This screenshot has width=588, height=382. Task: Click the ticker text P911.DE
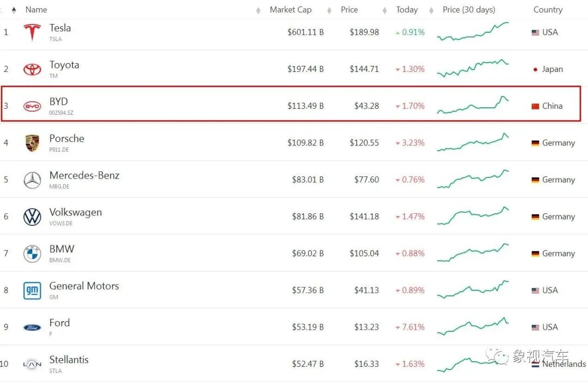point(59,150)
